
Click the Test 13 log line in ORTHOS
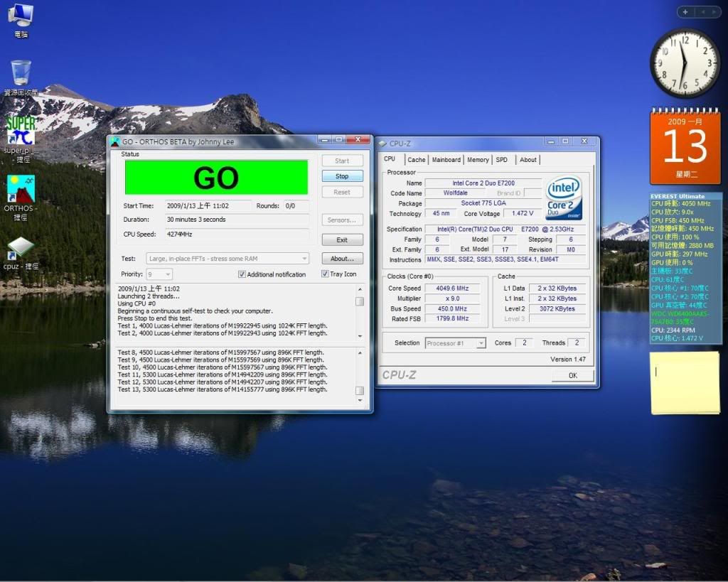[x=223, y=389]
